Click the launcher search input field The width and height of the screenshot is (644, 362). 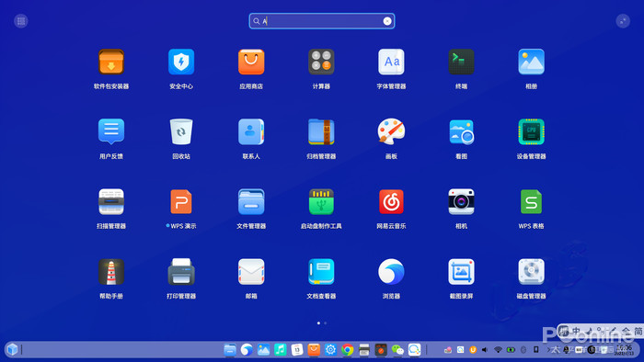click(322, 21)
